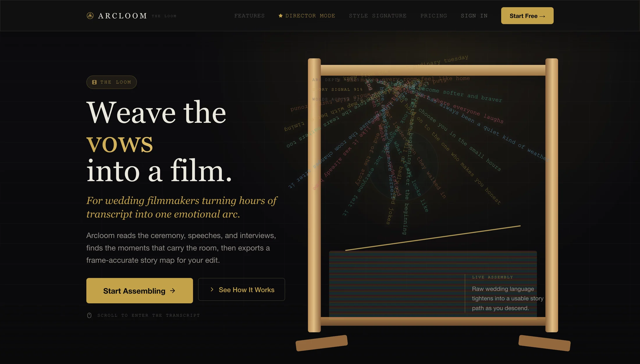640x364 pixels.
Task: Click the Start Free button
Action: [527, 16]
